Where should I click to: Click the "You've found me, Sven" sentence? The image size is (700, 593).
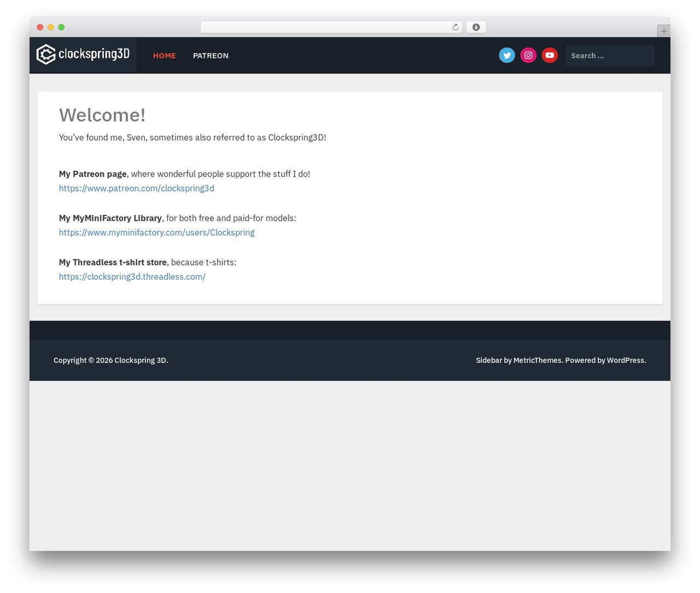click(x=192, y=138)
